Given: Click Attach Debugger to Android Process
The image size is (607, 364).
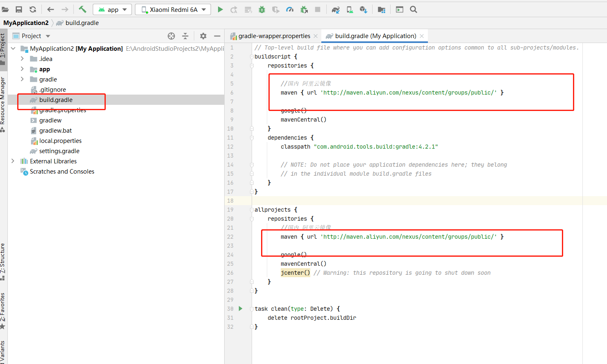Looking at the screenshot, I should 304,9.
